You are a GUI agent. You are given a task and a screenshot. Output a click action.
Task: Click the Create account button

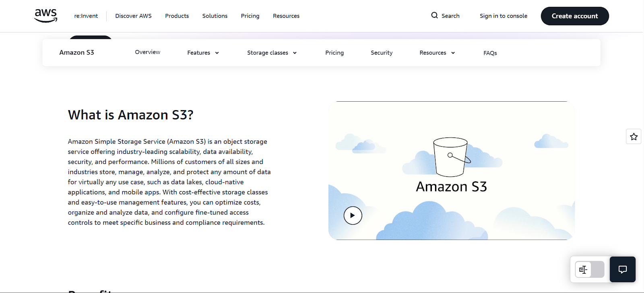[575, 16]
